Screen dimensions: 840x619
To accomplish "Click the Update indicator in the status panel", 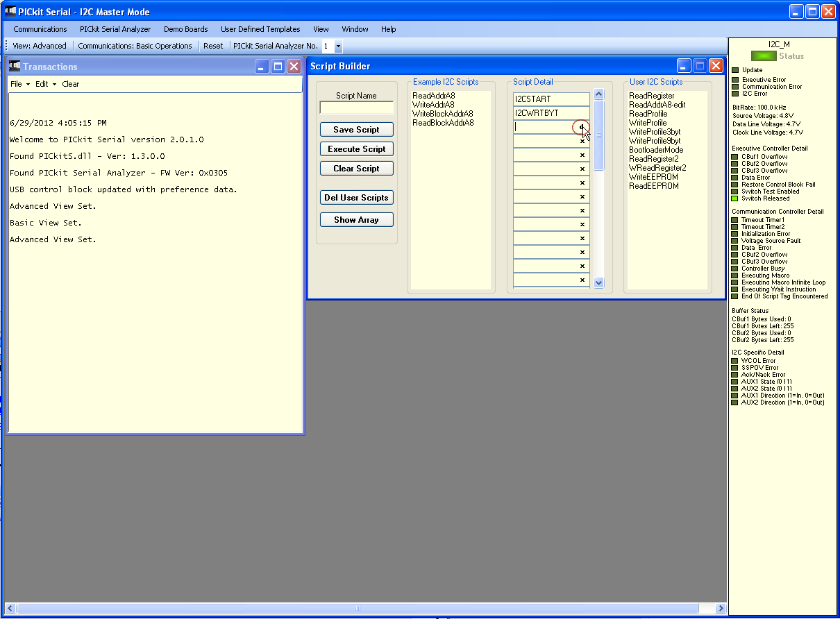I will point(735,70).
